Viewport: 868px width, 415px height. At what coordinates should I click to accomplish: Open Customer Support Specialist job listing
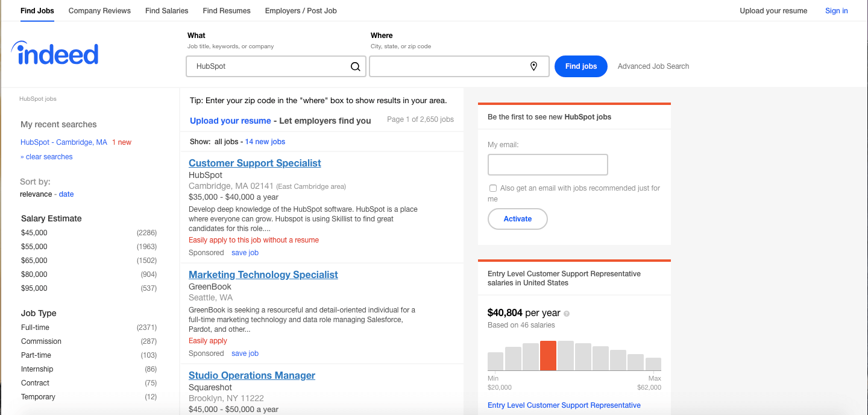pos(254,163)
